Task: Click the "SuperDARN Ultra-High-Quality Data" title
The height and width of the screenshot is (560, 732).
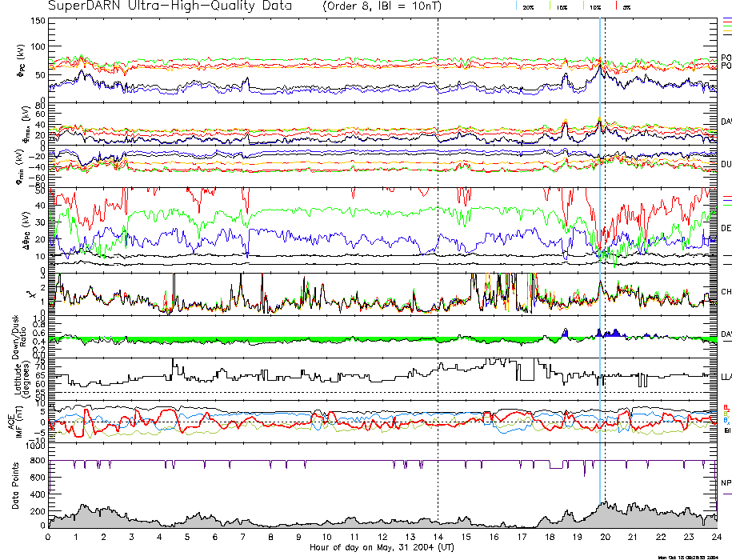Action: tap(170, 6)
